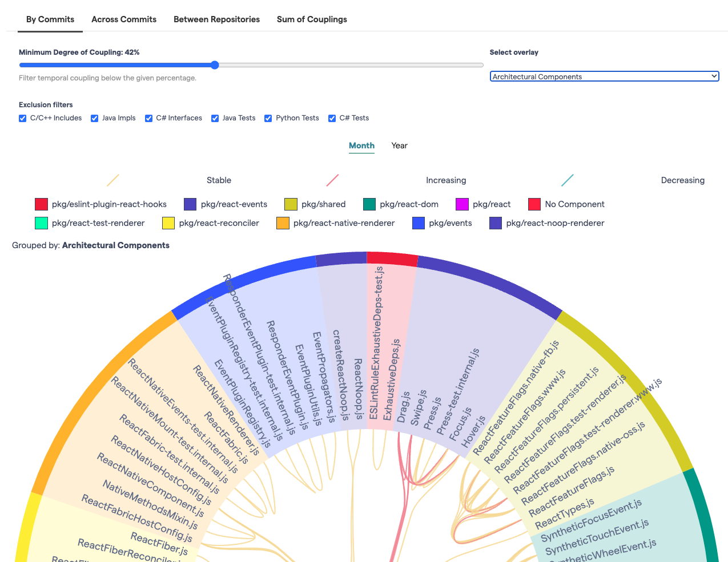Open the Select overlay dropdown
The image size is (728, 562).
(x=604, y=76)
